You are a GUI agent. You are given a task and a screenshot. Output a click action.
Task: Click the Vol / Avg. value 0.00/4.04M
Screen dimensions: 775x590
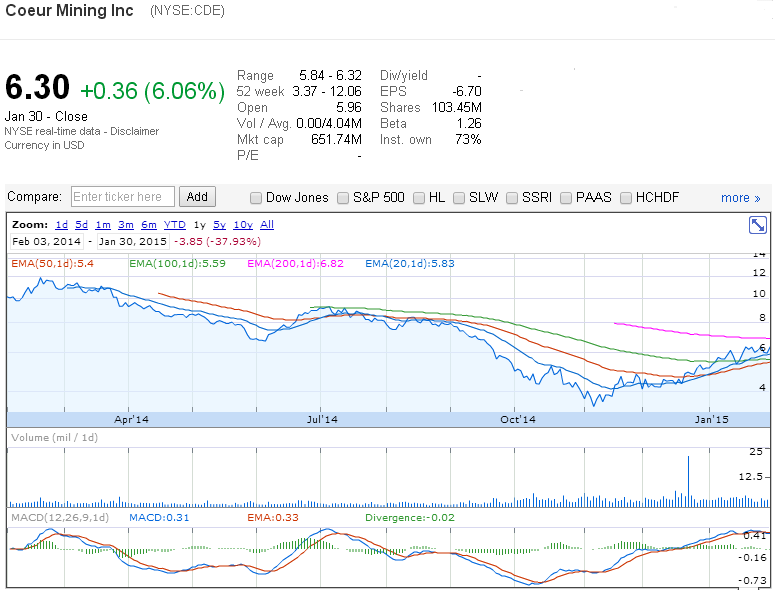coord(329,124)
